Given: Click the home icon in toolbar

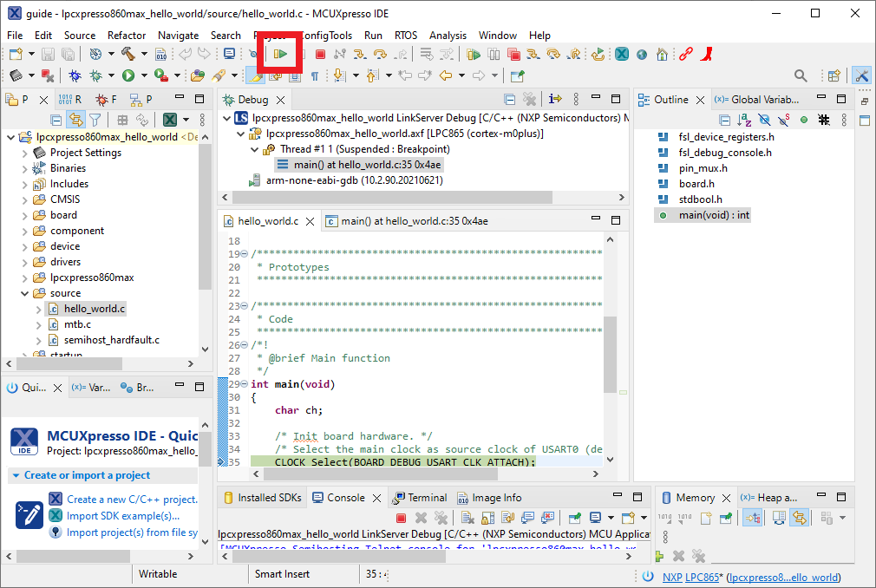Looking at the screenshot, I should (662, 55).
